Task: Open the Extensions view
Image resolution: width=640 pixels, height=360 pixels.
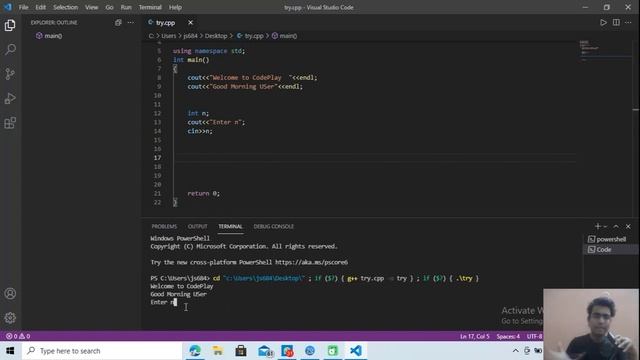Action: point(10,123)
